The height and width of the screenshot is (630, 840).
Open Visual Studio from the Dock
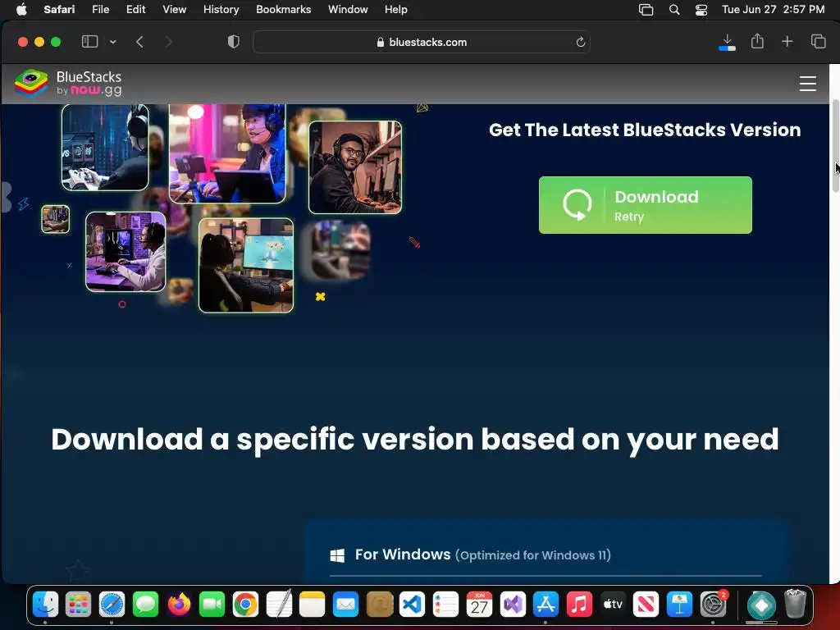pos(513,605)
